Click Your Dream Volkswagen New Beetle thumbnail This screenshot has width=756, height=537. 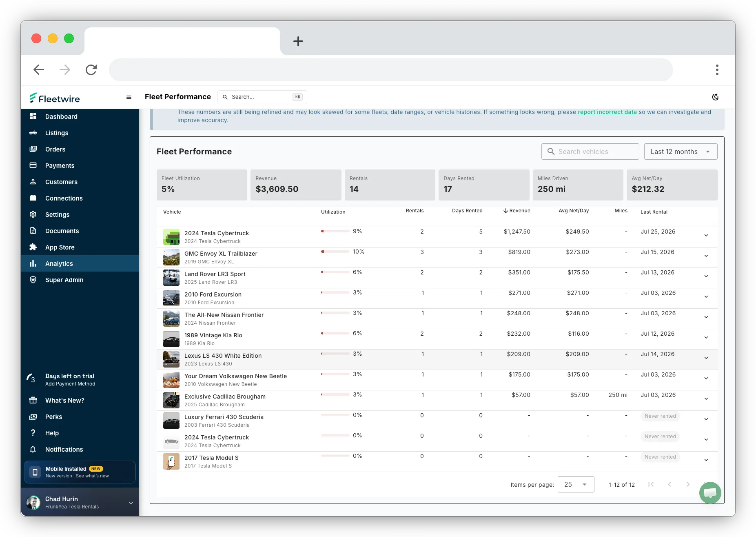(x=171, y=380)
